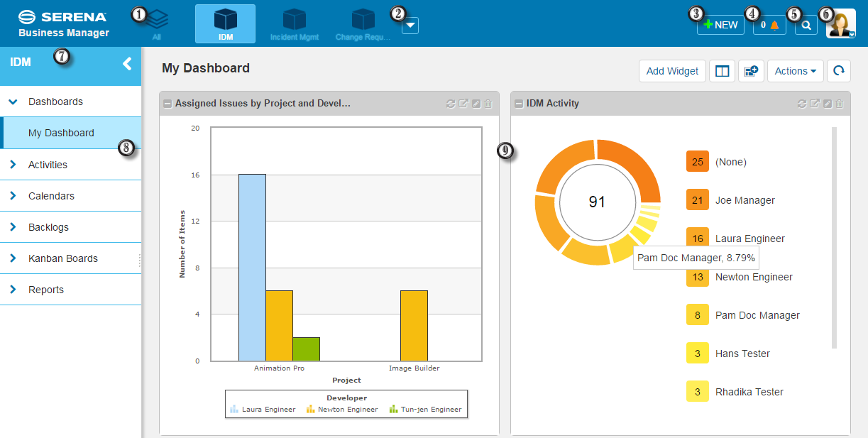The width and height of the screenshot is (868, 438).
Task: Minimize the IDM Activity widget with minus box
Action: [x=519, y=104]
